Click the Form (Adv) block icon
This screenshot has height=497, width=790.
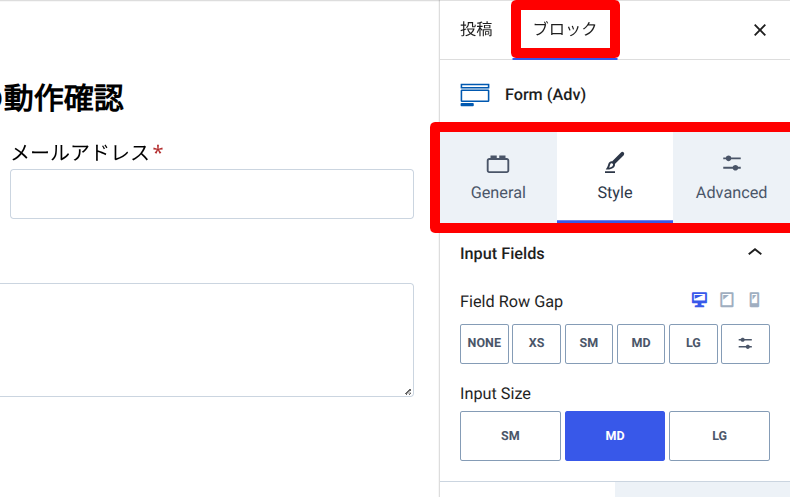[475, 95]
